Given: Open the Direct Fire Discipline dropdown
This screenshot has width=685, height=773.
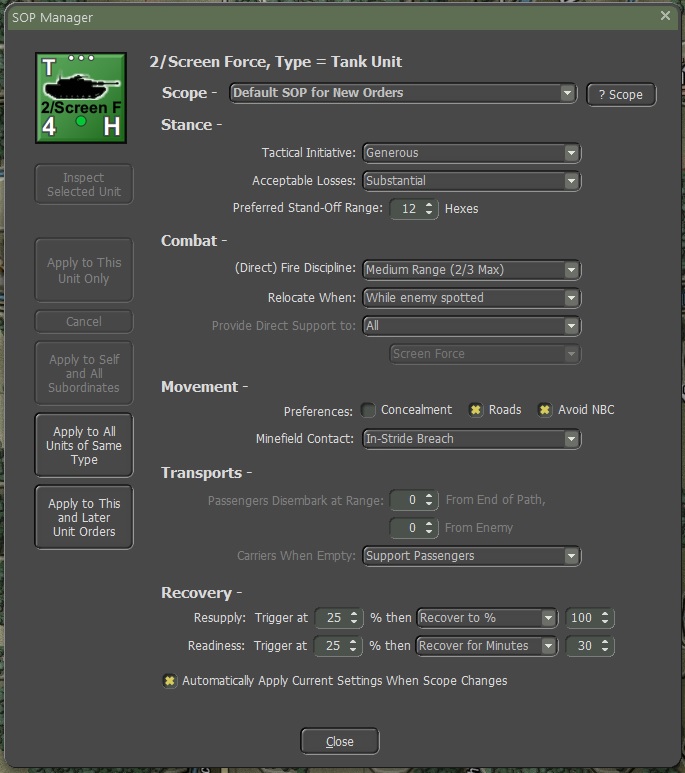Looking at the screenshot, I should pyautogui.click(x=472, y=270).
